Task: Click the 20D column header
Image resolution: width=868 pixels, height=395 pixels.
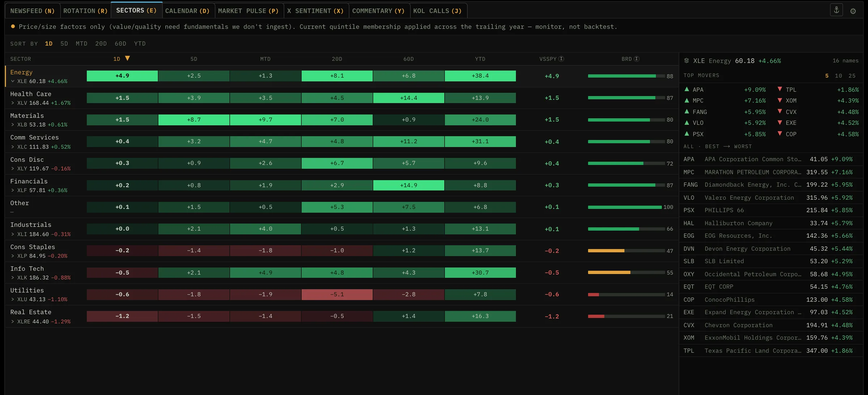Action: (x=337, y=59)
